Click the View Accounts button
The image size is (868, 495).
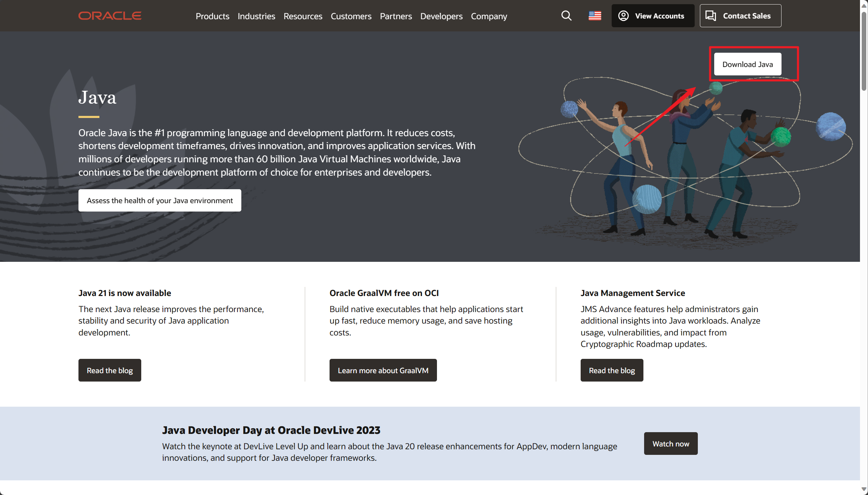click(652, 16)
